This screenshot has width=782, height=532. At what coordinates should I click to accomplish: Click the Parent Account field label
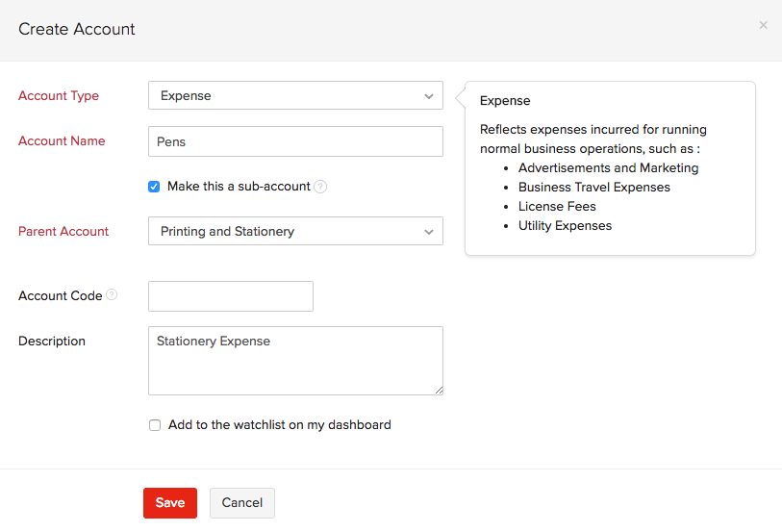(x=63, y=231)
